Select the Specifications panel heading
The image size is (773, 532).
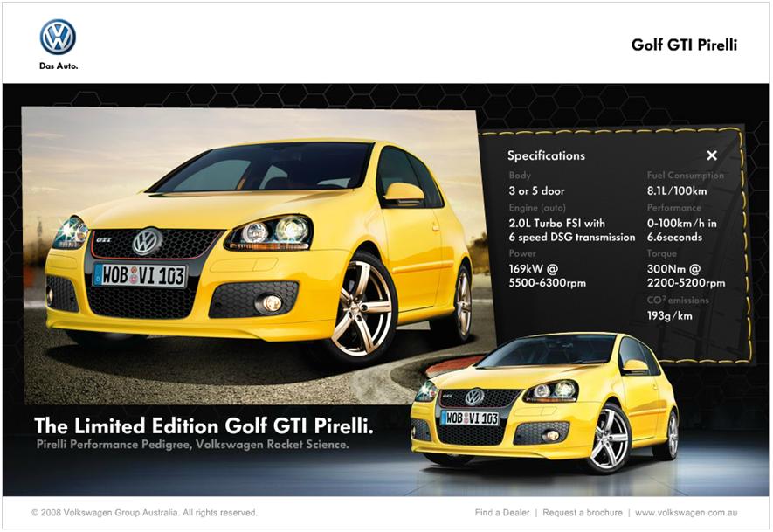pos(546,156)
